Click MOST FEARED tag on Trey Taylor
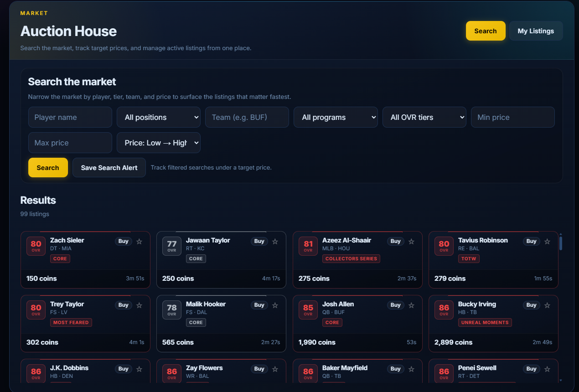 71,322
